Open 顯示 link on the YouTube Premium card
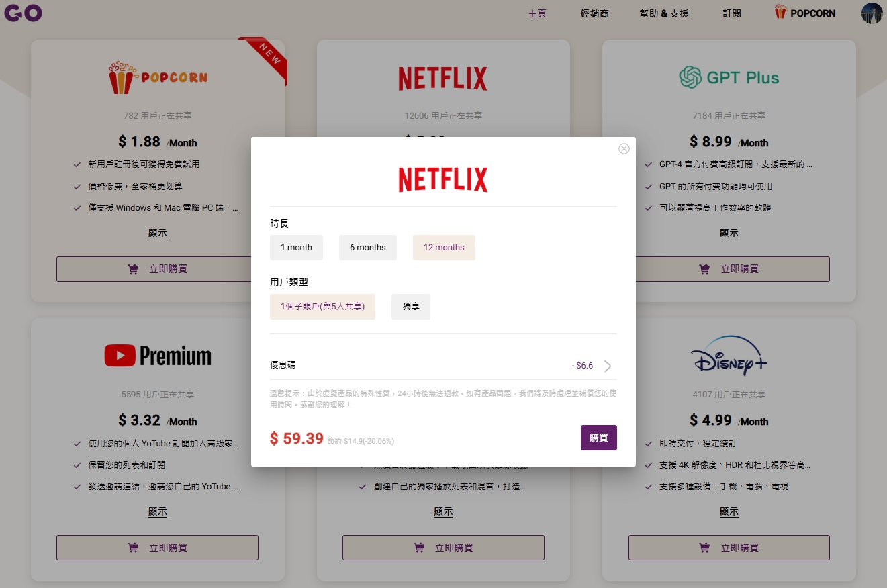 point(158,512)
